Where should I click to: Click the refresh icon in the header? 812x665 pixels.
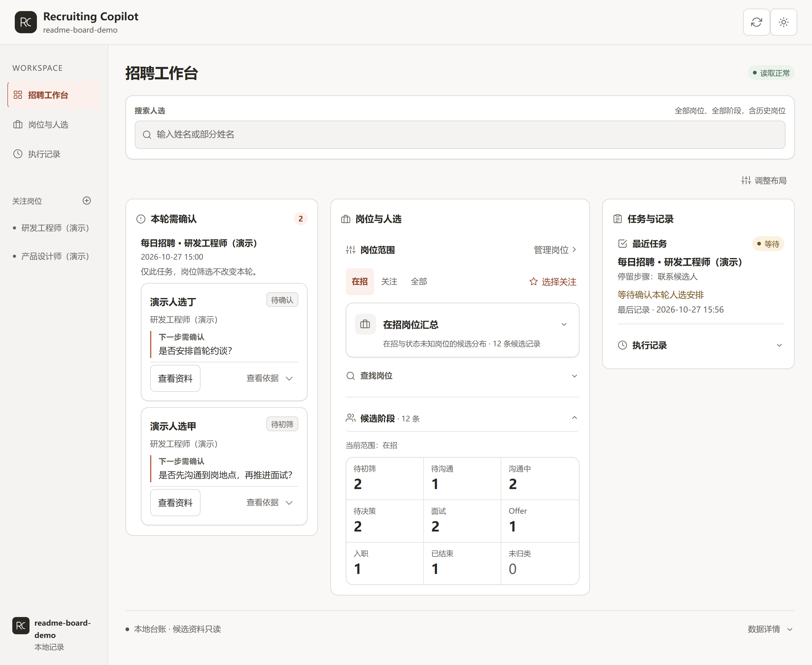tap(756, 22)
